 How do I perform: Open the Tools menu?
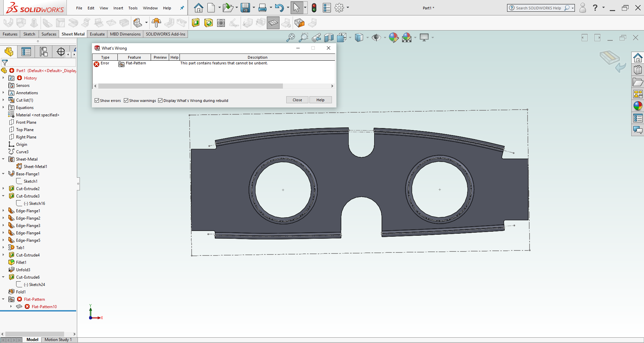click(x=133, y=8)
